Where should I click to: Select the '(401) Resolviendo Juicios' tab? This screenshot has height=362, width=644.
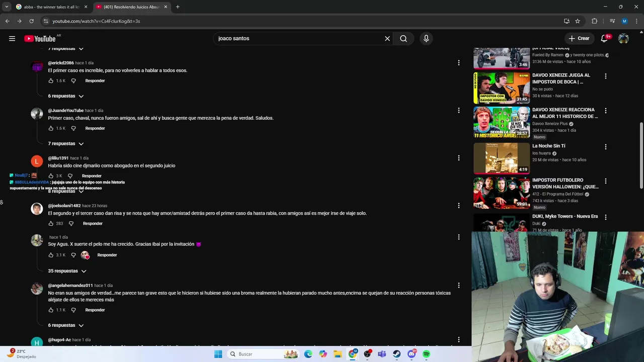pyautogui.click(x=132, y=7)
